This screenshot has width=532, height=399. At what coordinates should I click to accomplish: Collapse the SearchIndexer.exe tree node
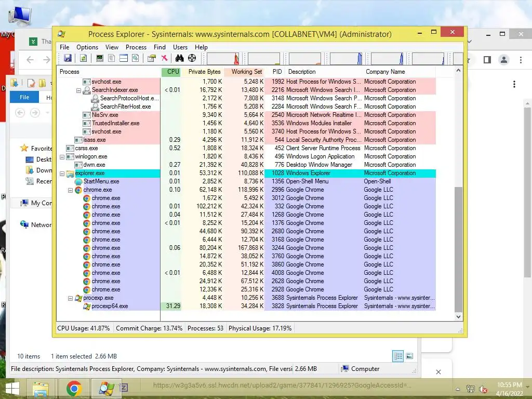click(79, 90)
